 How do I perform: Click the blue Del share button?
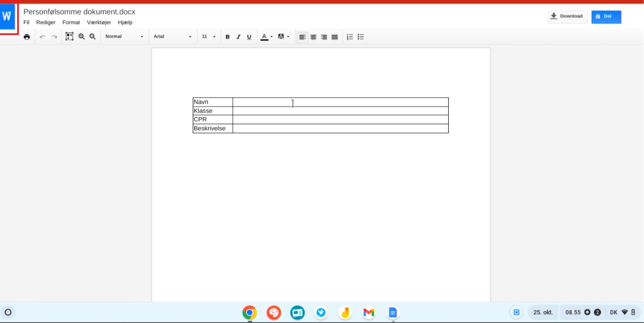point(606,16)
